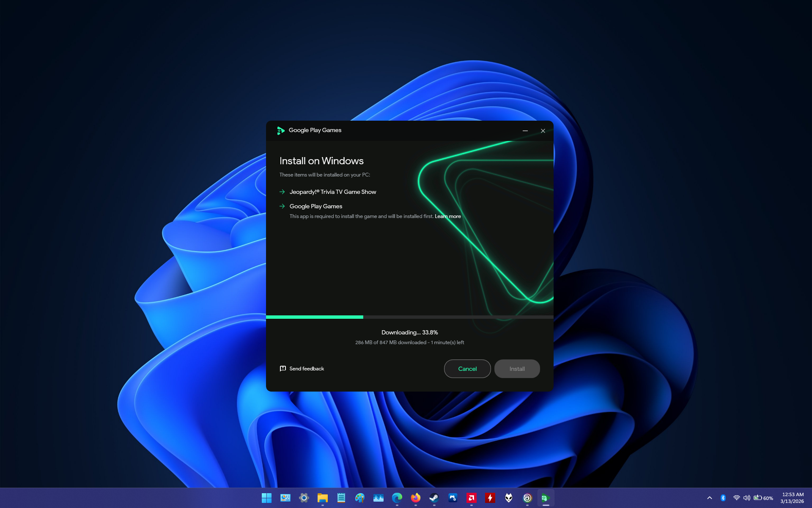Viewport: 812px width, 508px height.
Task: Open the Bluetooth tray icon
Action: point(723,498)
